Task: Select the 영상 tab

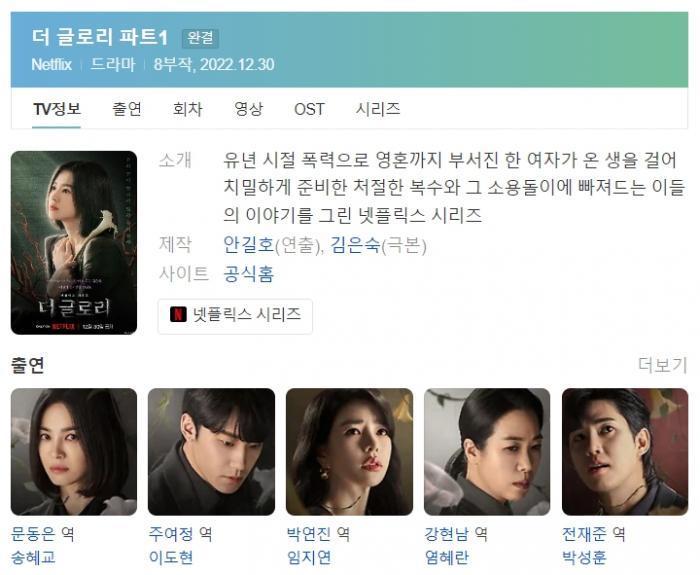Action: click(249, 109)
